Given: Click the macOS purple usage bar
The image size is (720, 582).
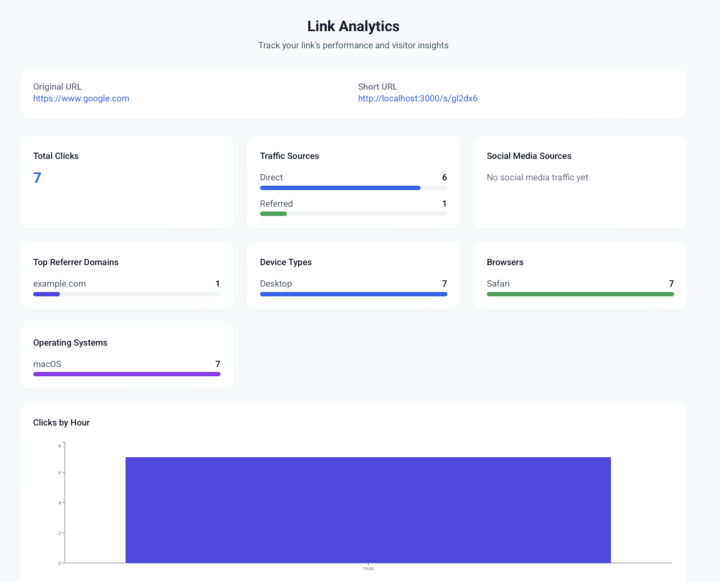Looking at the screenshot, I should (x=126, y=374).
